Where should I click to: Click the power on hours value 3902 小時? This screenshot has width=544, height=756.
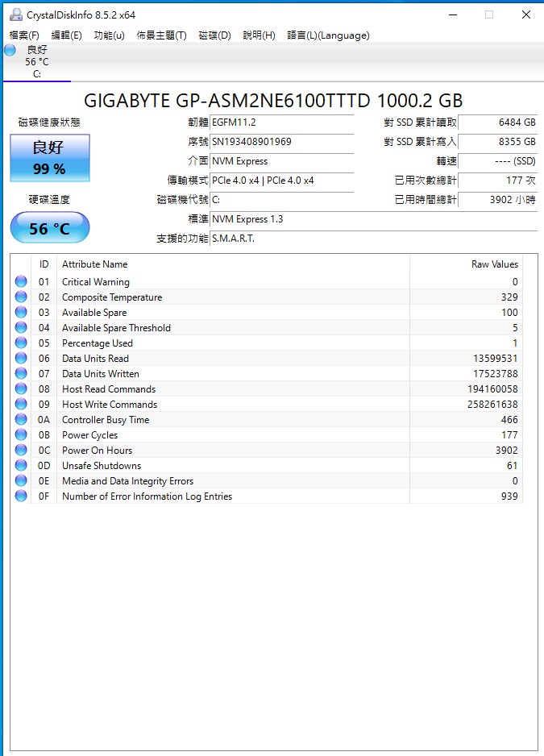(x=498, y=200)
